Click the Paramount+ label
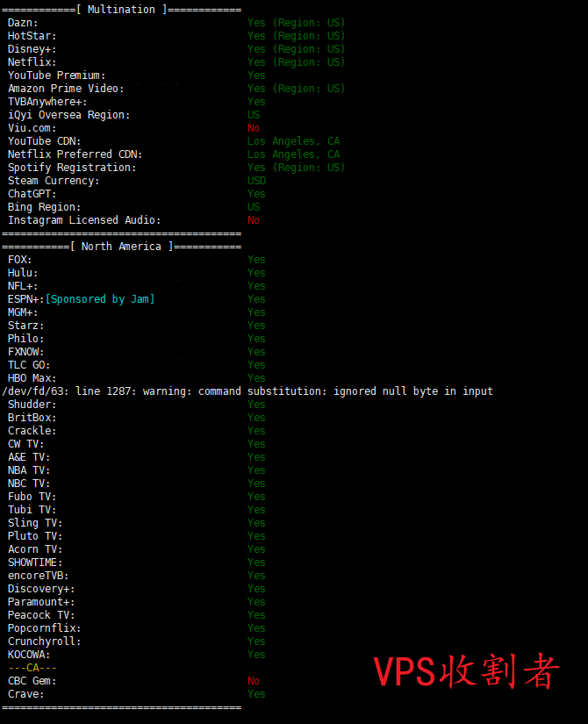This screenshot has height=724, width=588. [41, 602]
